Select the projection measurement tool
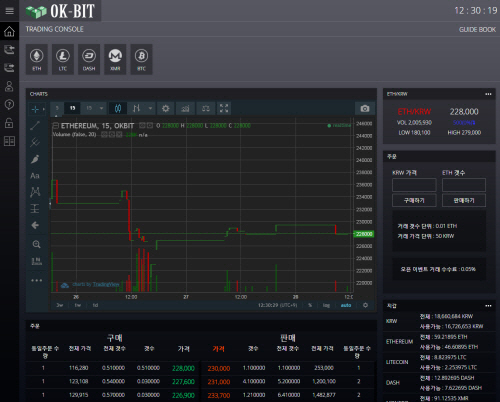Viewport: 500px width, 402px height. 35,209
